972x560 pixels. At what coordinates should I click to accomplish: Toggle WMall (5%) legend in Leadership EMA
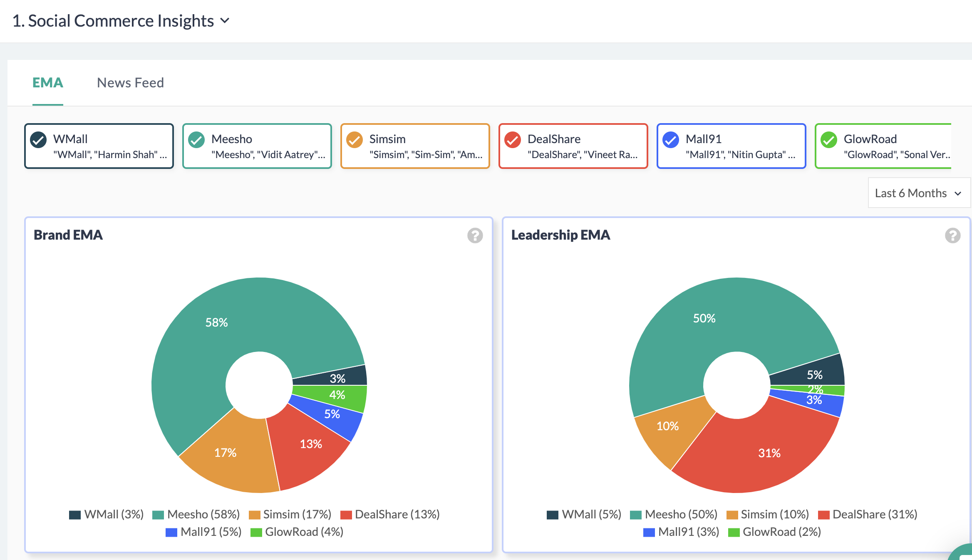click(584, 515)
